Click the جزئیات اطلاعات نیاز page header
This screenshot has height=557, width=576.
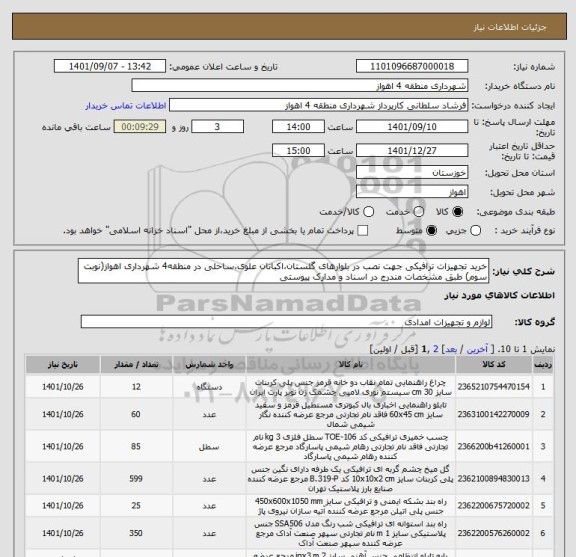pos(510,27)
